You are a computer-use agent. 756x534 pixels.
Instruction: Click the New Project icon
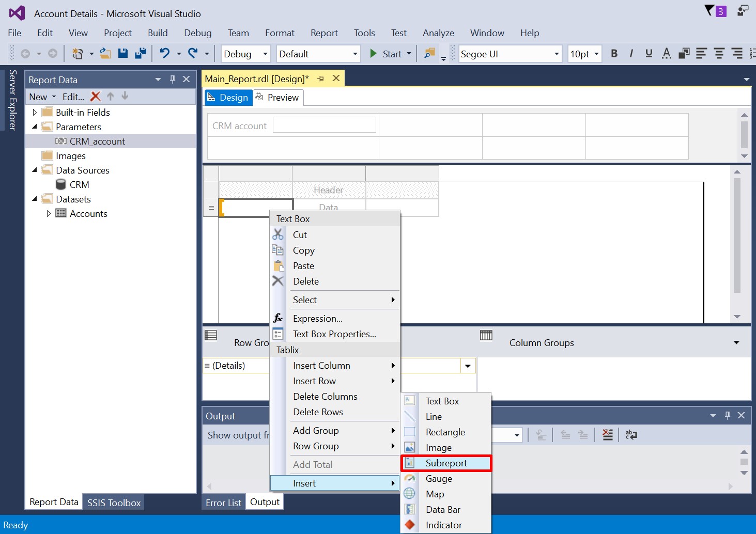coord(78,53)
